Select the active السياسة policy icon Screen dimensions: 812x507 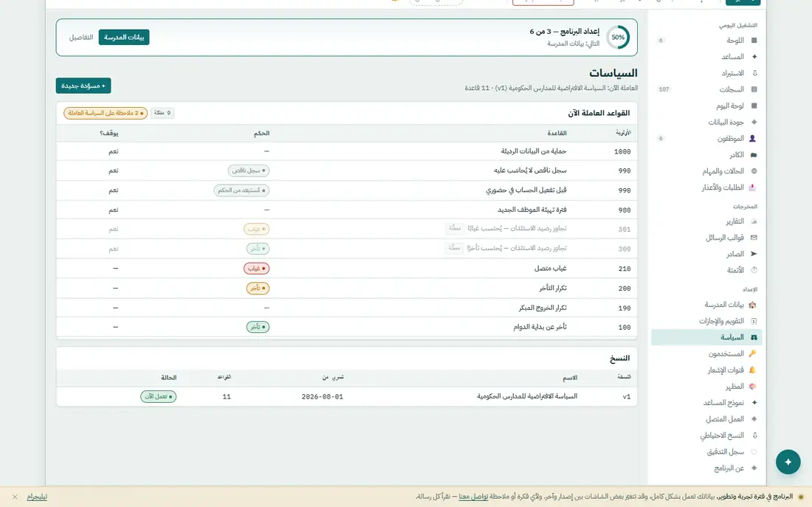coord(754,337)
